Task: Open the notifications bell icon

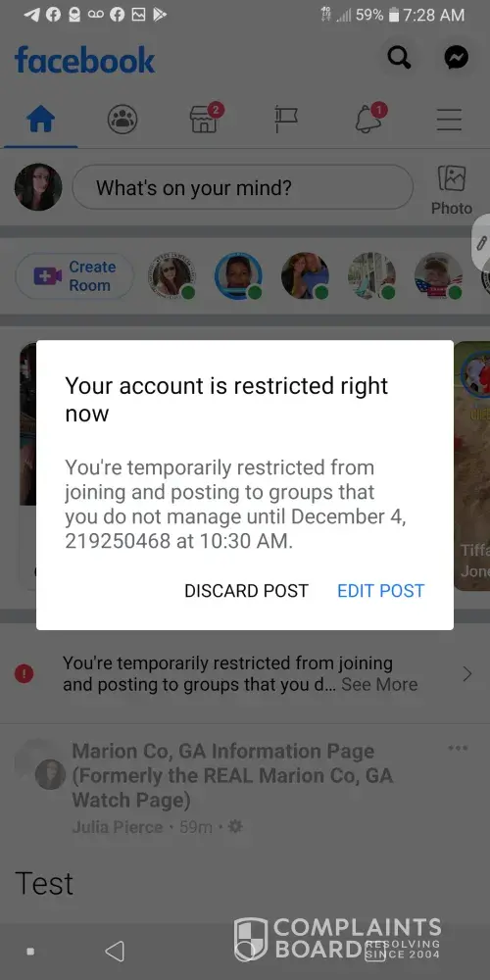Action: [x=369, y=119]
